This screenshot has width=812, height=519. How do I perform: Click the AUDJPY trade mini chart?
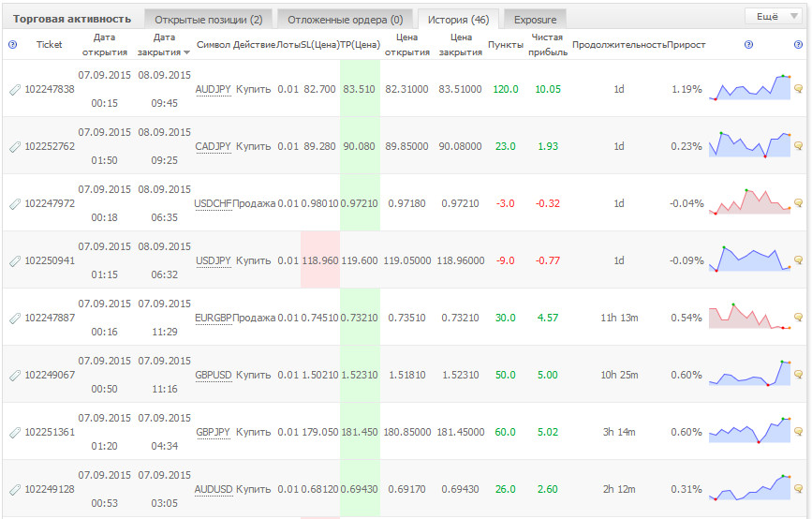[749, 87]
